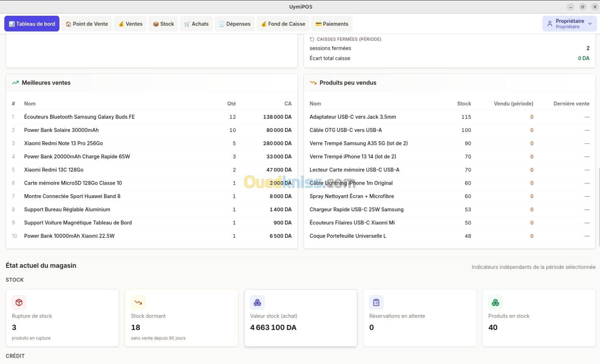Click the 'Dernière vente' column header

click(571, 104)
